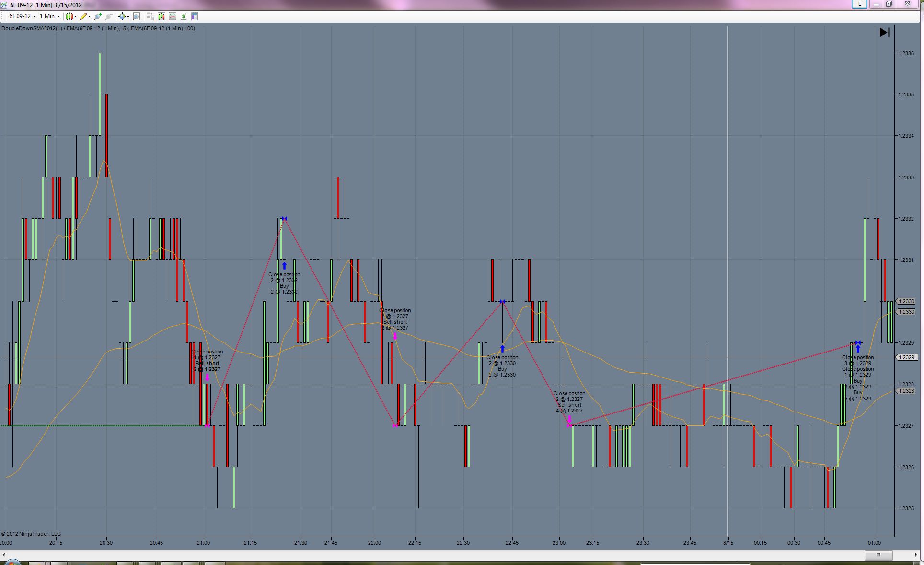Click the zoom out magnifier icon
The height and width of the screenshot is (565, 924).
tap(109, 16)
